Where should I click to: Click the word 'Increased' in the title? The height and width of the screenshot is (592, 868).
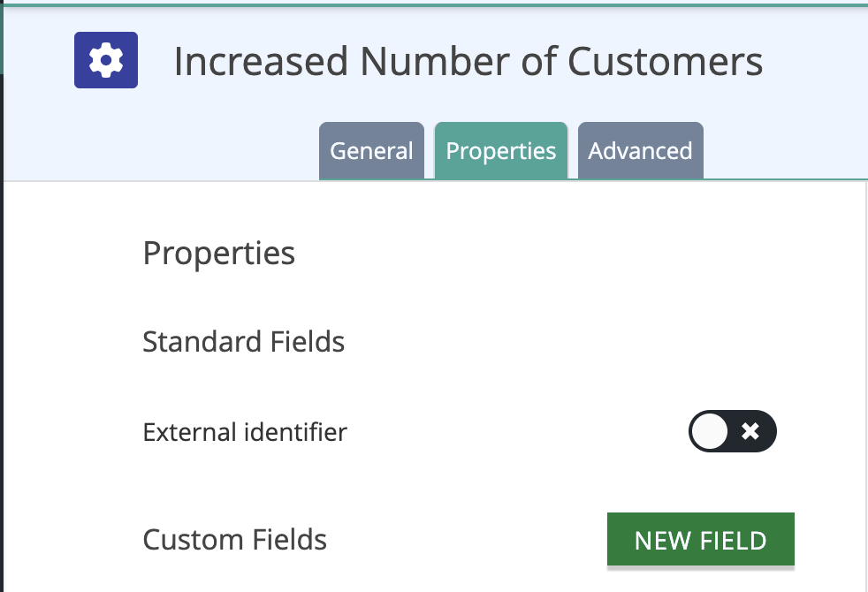click(261, 61)
